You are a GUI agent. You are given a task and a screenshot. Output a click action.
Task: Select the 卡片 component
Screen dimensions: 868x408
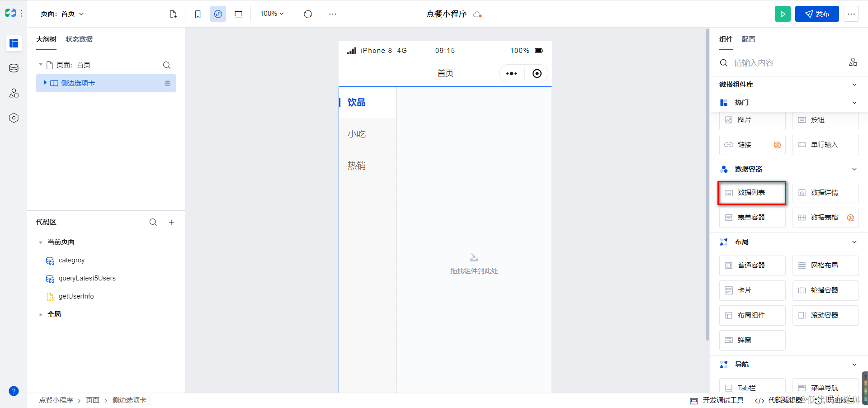click(x=752, y=290)
